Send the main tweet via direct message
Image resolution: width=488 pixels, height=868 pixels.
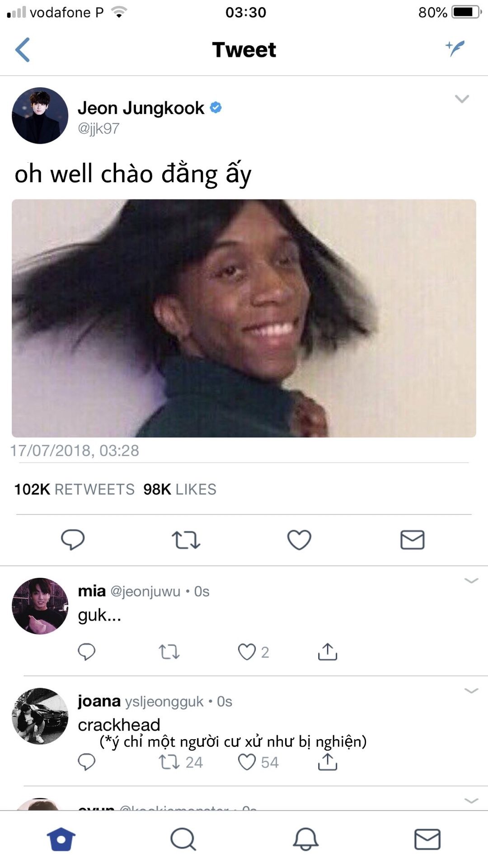pyautogui.click(x=412, y=540)
